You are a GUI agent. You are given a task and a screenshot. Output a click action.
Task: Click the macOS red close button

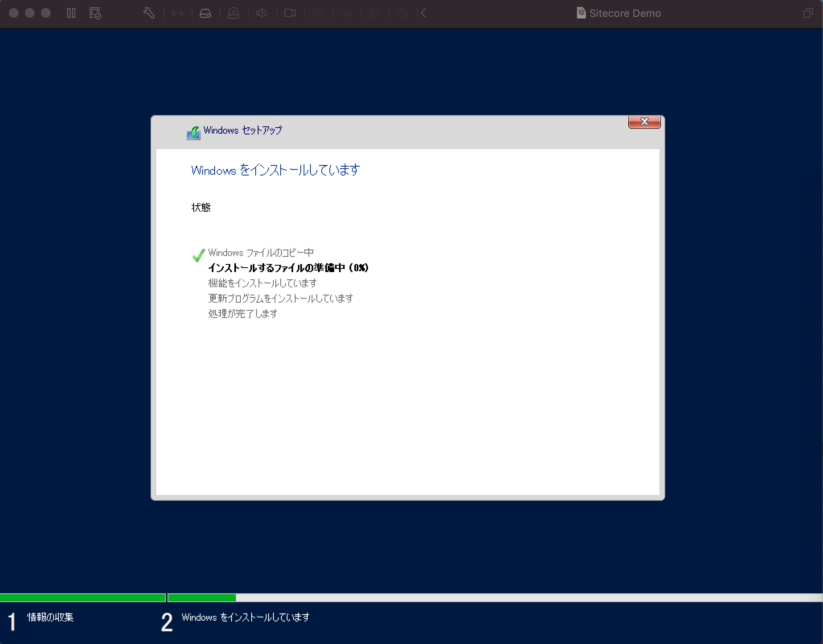pos(14,13)
